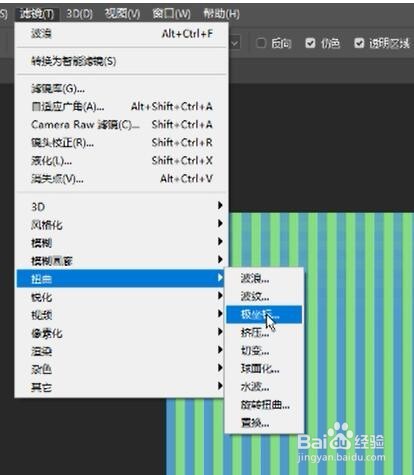The width and height of the screenshot is (414, 475).
Task: Uncheck the 透明区域 checkbox
Action: pos(359,43)
